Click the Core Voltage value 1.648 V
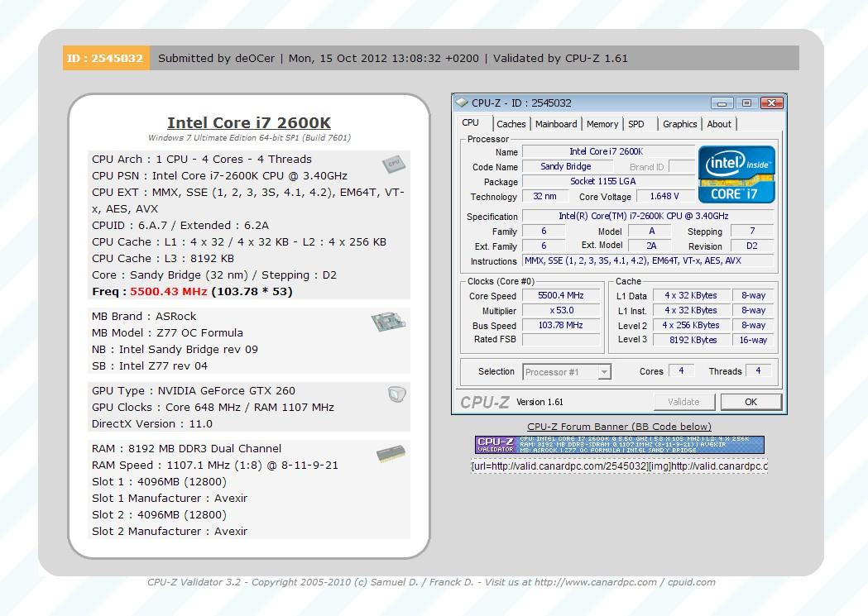The width and height of the screenshot is (868, 616). click(664, 196)
